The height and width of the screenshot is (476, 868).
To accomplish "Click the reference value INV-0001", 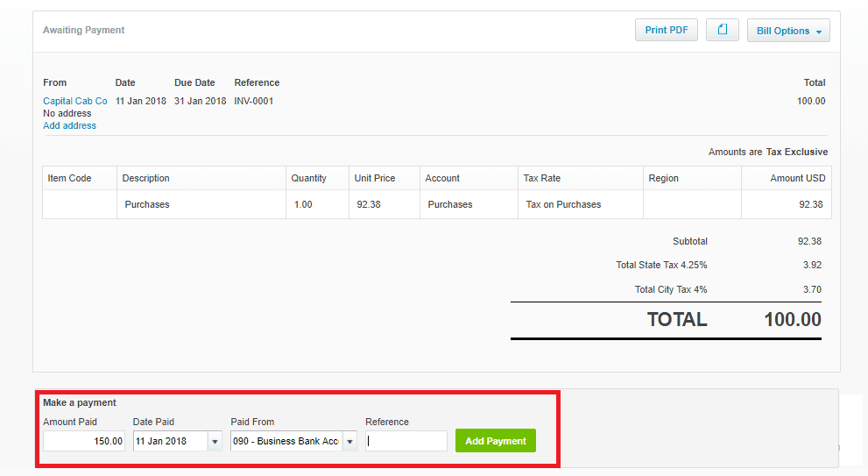I will pyautogui.click(x=253, y=101).
